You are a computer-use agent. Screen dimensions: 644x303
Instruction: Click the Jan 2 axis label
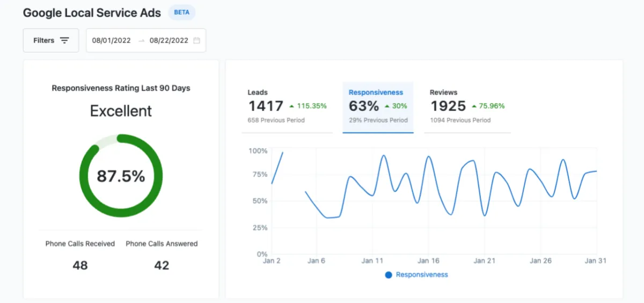(x=271, y=261)
